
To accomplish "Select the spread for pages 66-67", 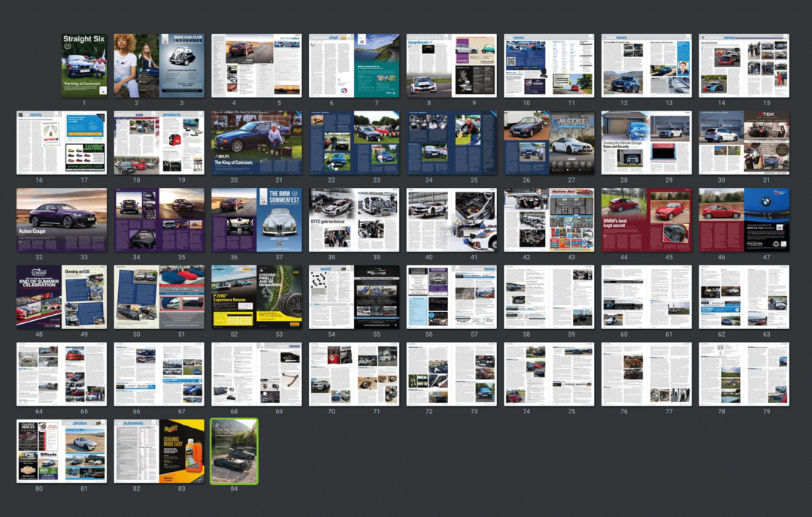I will pos(159,374).
